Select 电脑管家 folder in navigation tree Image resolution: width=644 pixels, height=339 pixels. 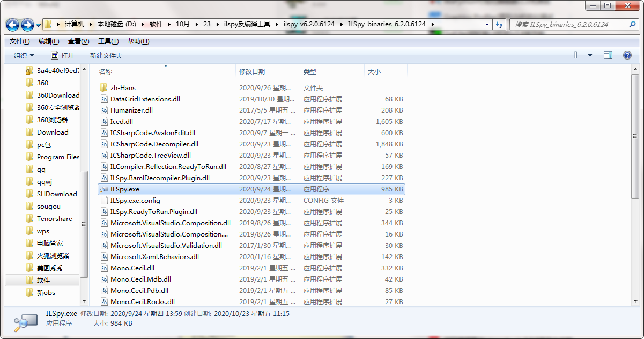coord(50,243)
